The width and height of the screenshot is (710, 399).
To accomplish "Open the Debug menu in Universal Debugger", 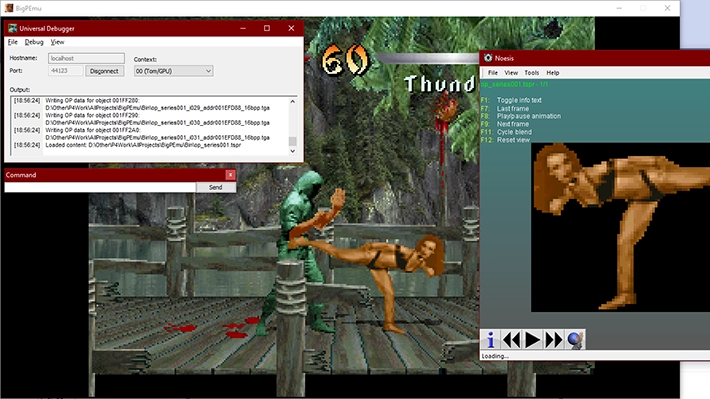I will pyautogui.click(x=34, y=42).
